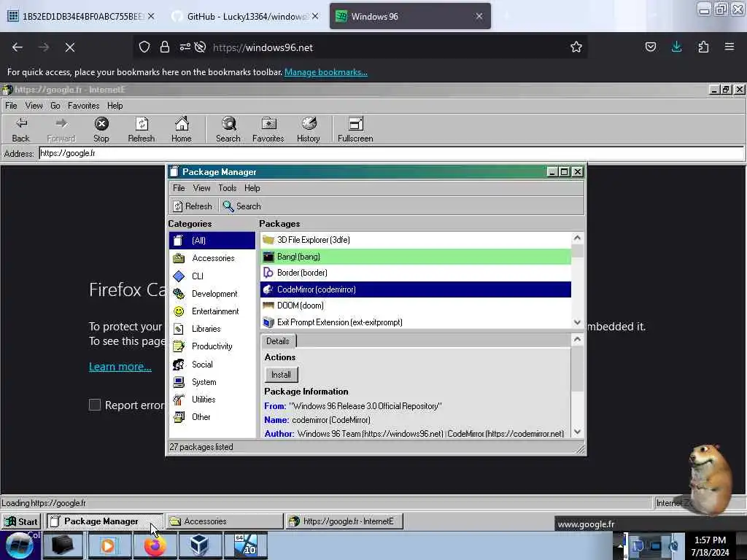Click Firefox stop loading button

point(70,47)
